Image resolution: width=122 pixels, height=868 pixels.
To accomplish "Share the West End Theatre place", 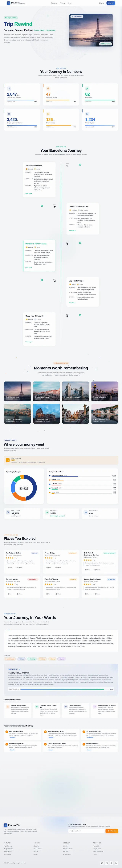I will pos(58,594).
